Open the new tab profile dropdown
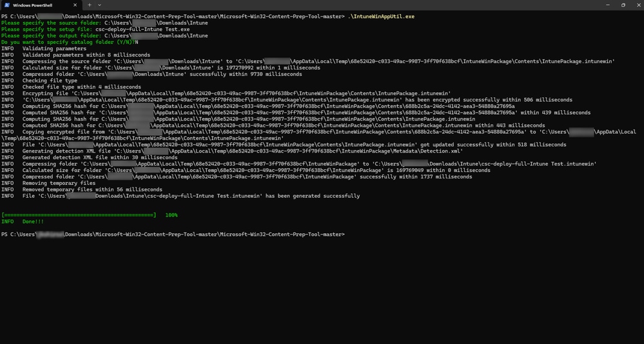The image size is (644, 344). (x=100, y=5)
